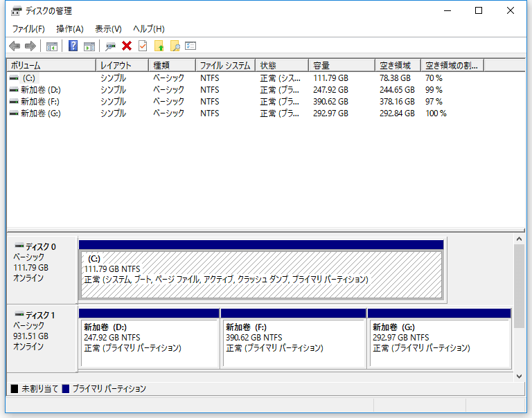Image resolution: width=532 pixels, height=418 pixels.
Task: Click the disk pane vertical scrollbar thumb
Action: [x=519, y=286]
